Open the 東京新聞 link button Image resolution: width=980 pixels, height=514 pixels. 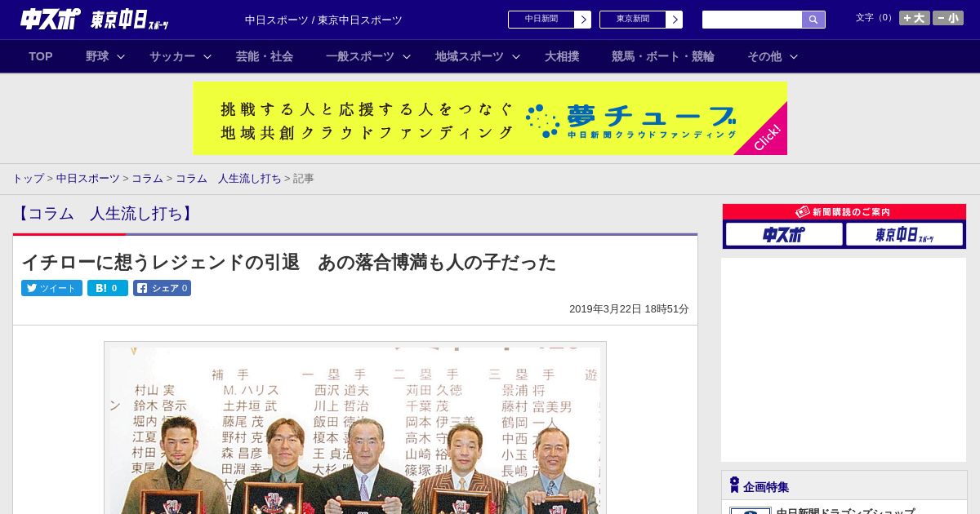(633, 20)
